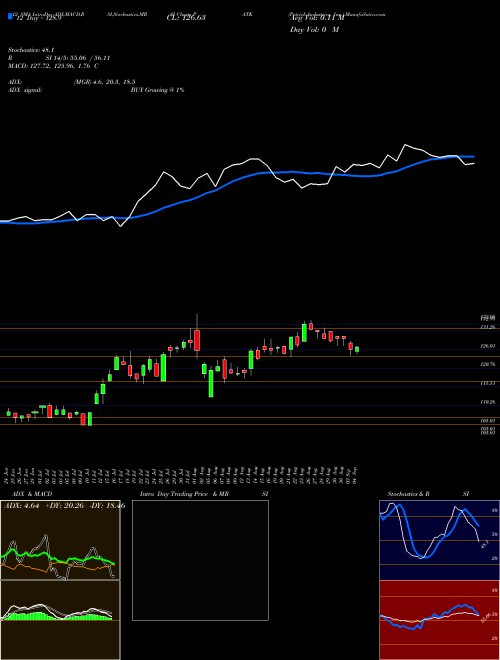Click the 115.51 price axis label
Image resolution: width=500 pixels, height=660 pixels.
[488, 383]
